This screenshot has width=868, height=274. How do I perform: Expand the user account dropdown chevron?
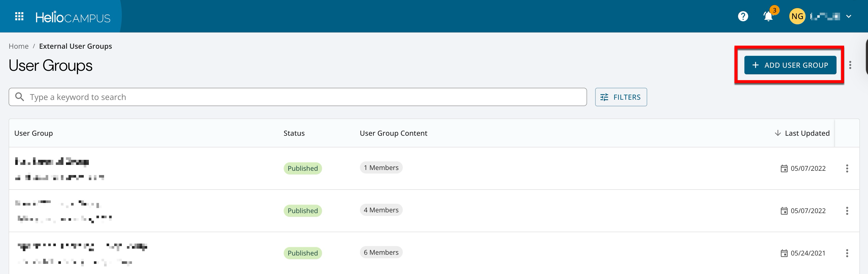(848, 16)
